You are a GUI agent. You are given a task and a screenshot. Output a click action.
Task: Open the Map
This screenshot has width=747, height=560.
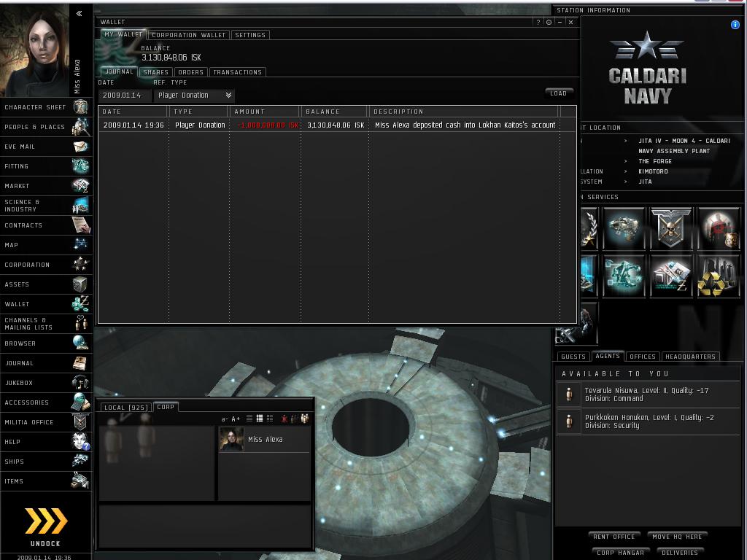(x=46, y=245)
